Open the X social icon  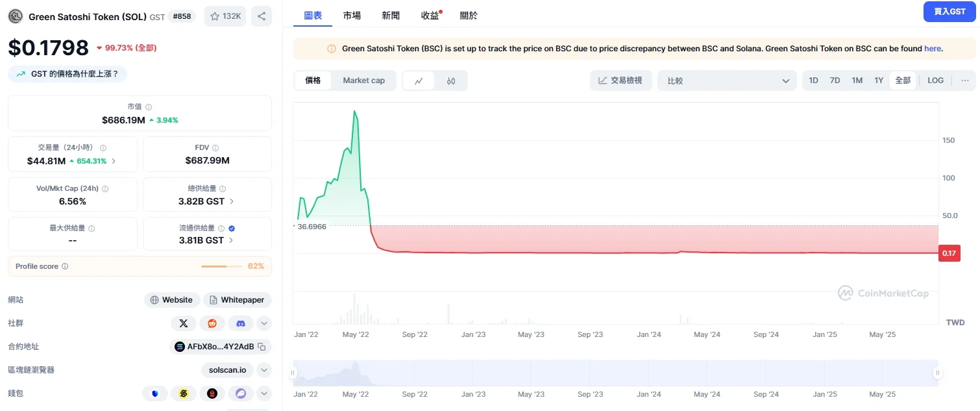tap(184, 323)
